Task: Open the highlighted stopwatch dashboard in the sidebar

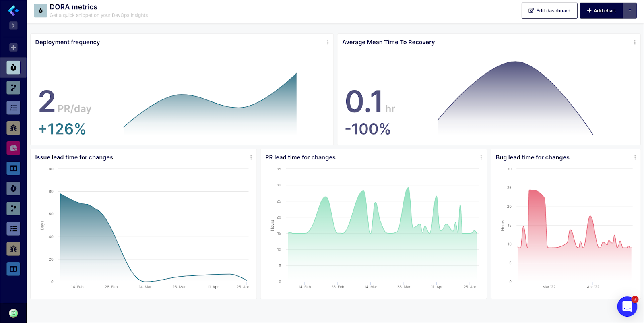Action: [13, 67]
